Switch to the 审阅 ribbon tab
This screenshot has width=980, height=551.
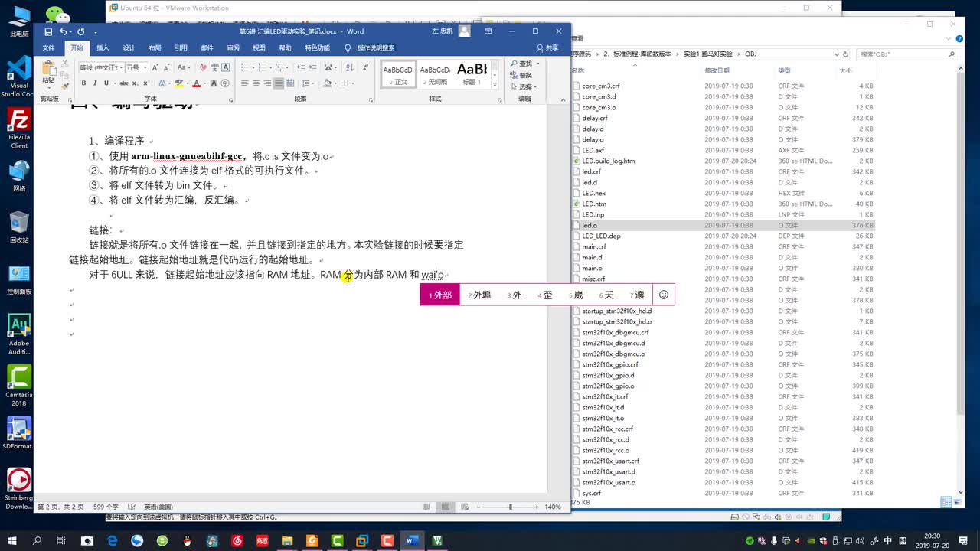[x=233, y=47]
